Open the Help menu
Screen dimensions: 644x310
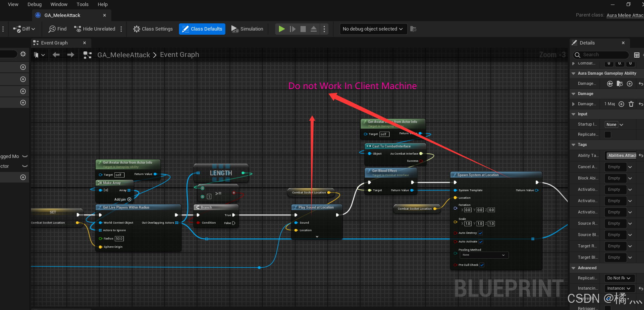[x=103, y=5]
